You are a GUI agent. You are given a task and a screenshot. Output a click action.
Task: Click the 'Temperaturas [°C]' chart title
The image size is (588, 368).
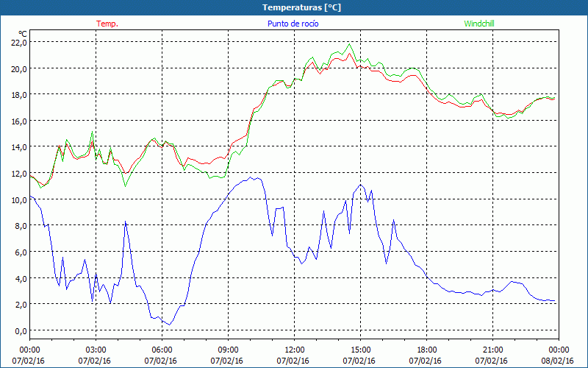click(x=301, y=7)
